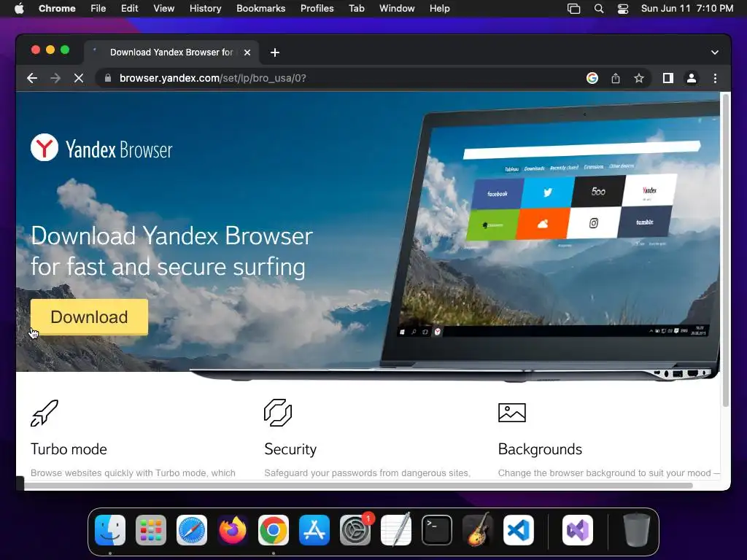The width and height of the screenshot is (747, 560).
Task: Click the forward navigation arrow
Action: click(55, 78)
